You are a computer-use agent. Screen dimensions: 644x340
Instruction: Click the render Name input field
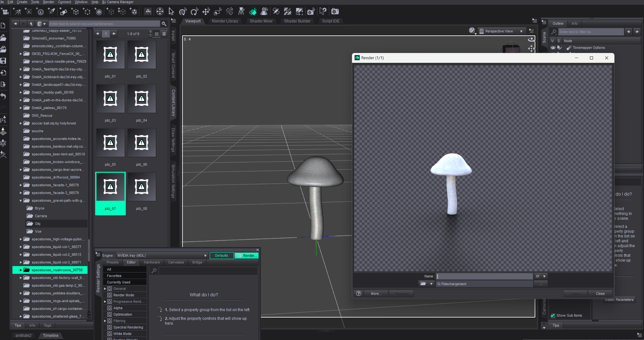[x=485, y=276]
